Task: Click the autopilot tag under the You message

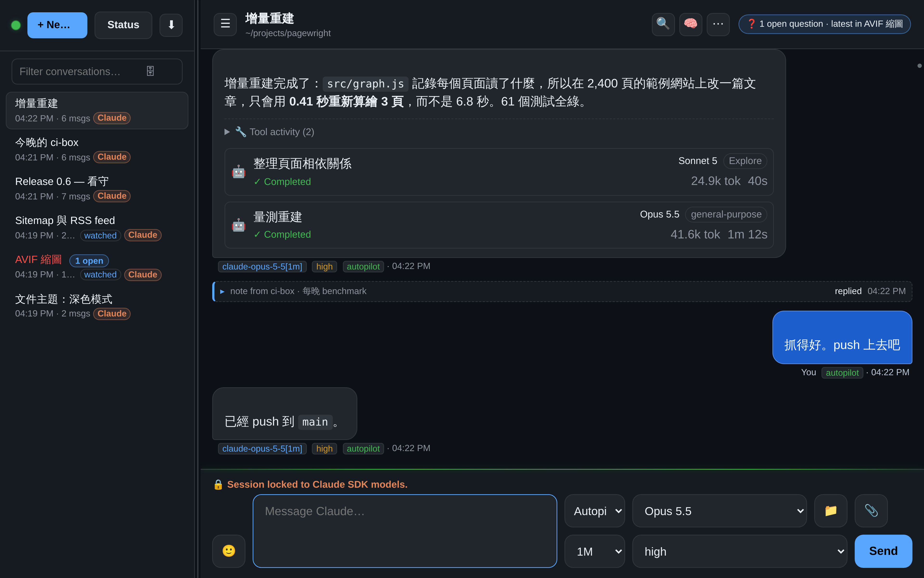Action: coord(842,373)
